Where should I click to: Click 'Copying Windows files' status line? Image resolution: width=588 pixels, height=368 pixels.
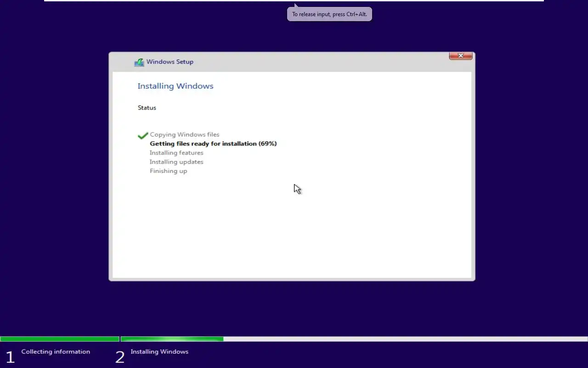click(x=185, y=135)
